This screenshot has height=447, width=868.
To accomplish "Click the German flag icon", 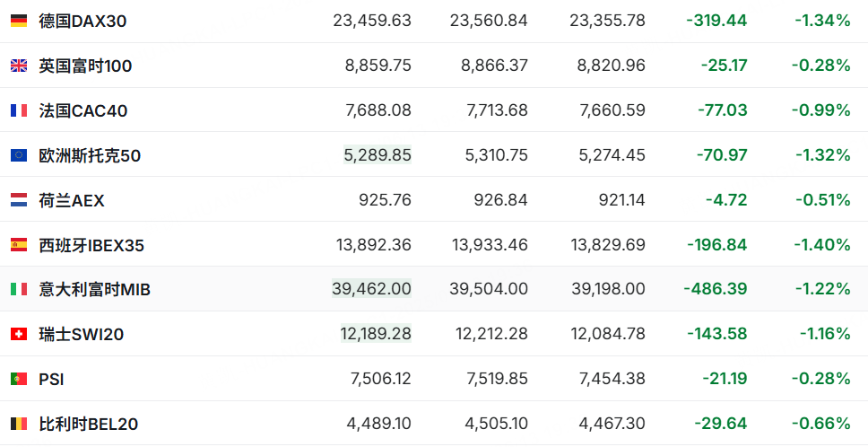I will click(x=19, y=21).
